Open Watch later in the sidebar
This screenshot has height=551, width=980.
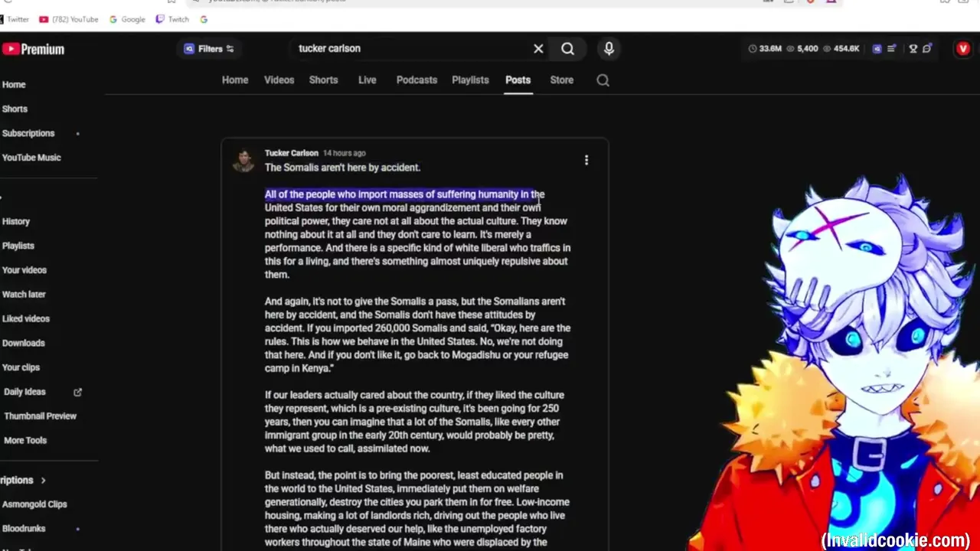pos(24,295)
